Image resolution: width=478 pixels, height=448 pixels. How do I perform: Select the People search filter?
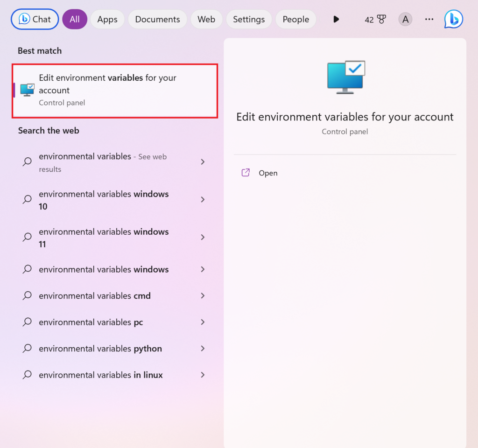(295, 19)
